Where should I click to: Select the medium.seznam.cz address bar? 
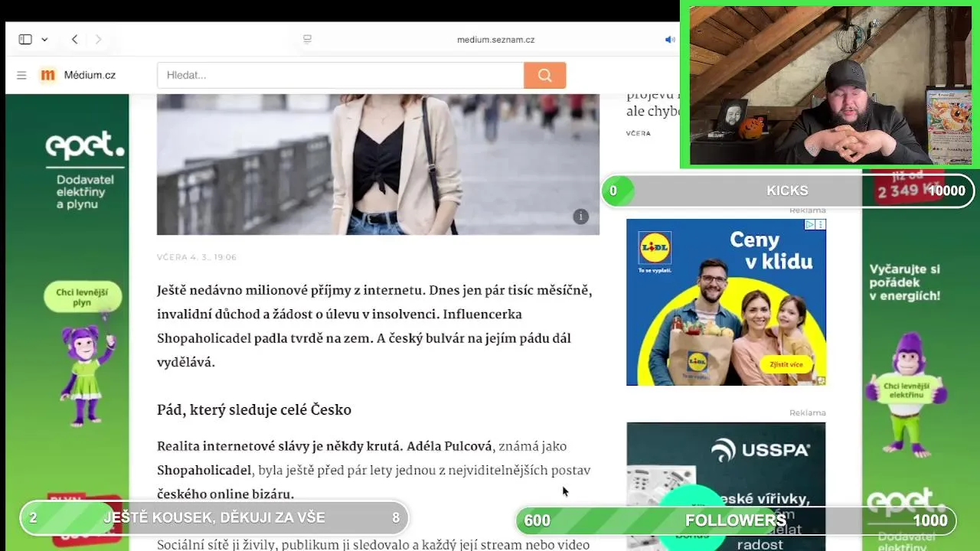495,40
